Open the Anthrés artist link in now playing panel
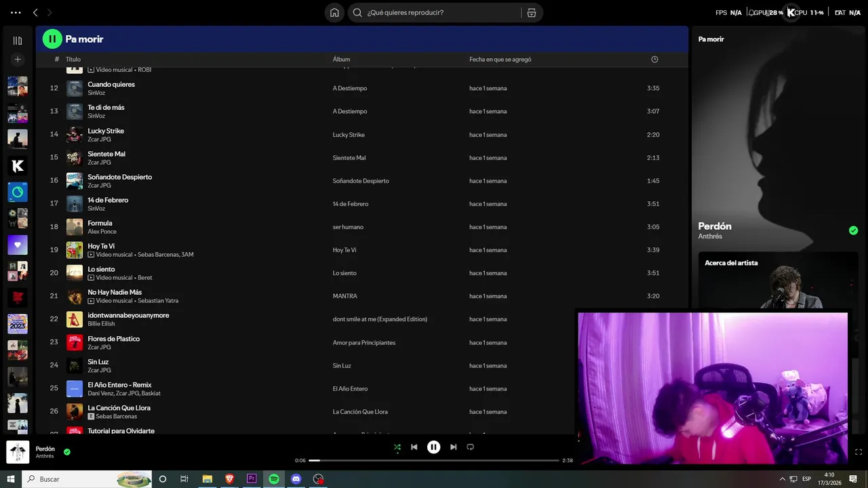 [x=710, y=237]
